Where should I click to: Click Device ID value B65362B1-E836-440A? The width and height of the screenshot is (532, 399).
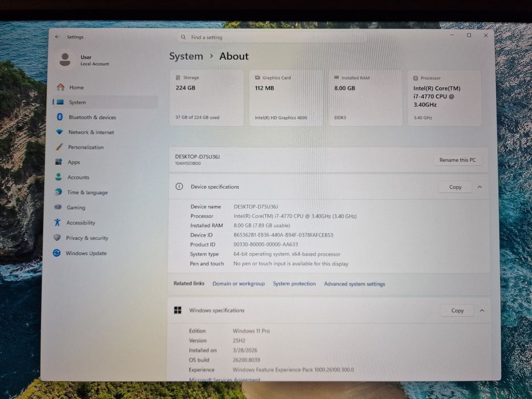coord(283,235)
